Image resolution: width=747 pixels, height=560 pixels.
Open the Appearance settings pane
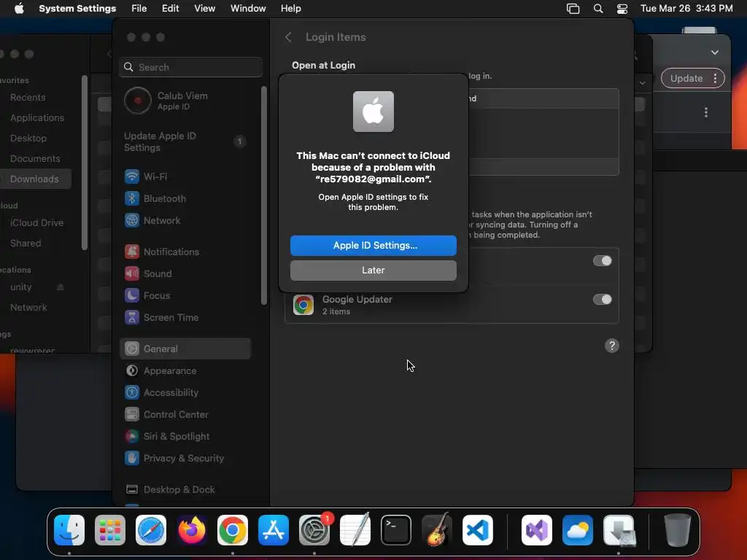click(x=186, y=371)
